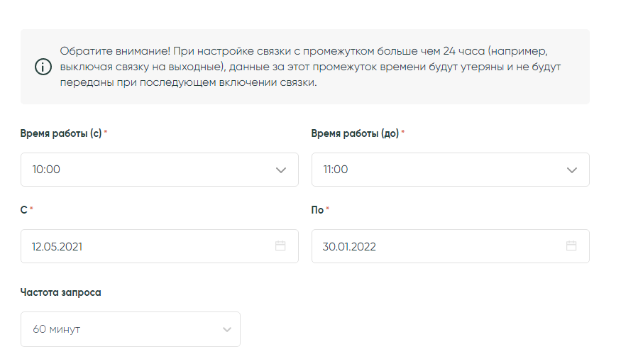This screenshot has width=638, height=364.
Task: Click the 12.05.2021 start date text
Action: pos(57,247)
